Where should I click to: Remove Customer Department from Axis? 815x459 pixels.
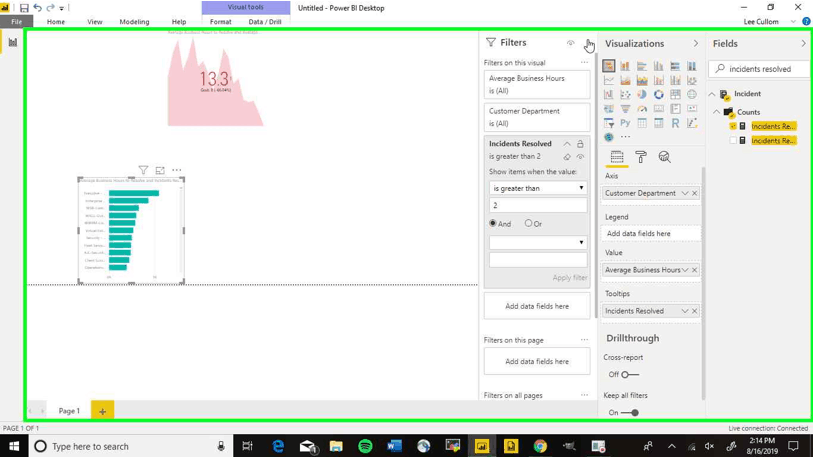tap(694, 193)
